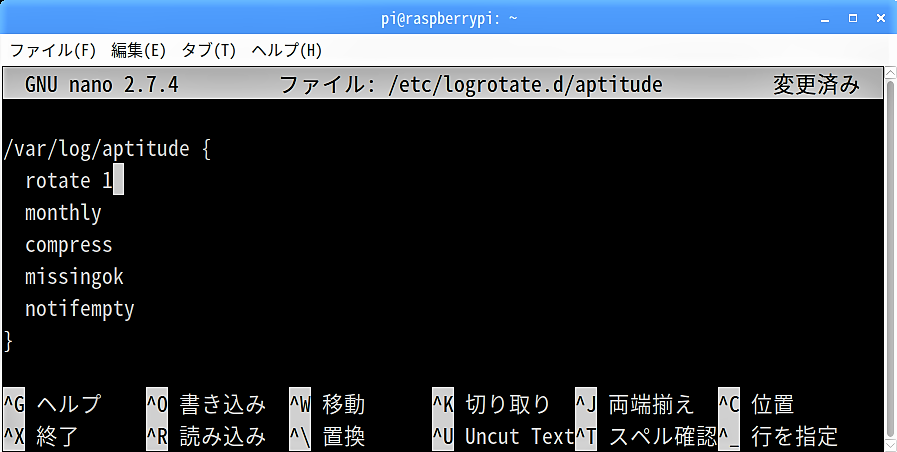
Task: Click the ^O 書き込み shortcut
Action: click(206, 405)
